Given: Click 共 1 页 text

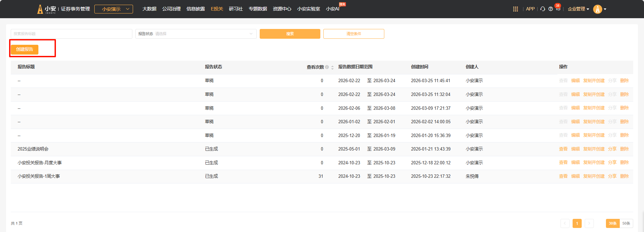Looking at the screenshot, I should 17,223.
